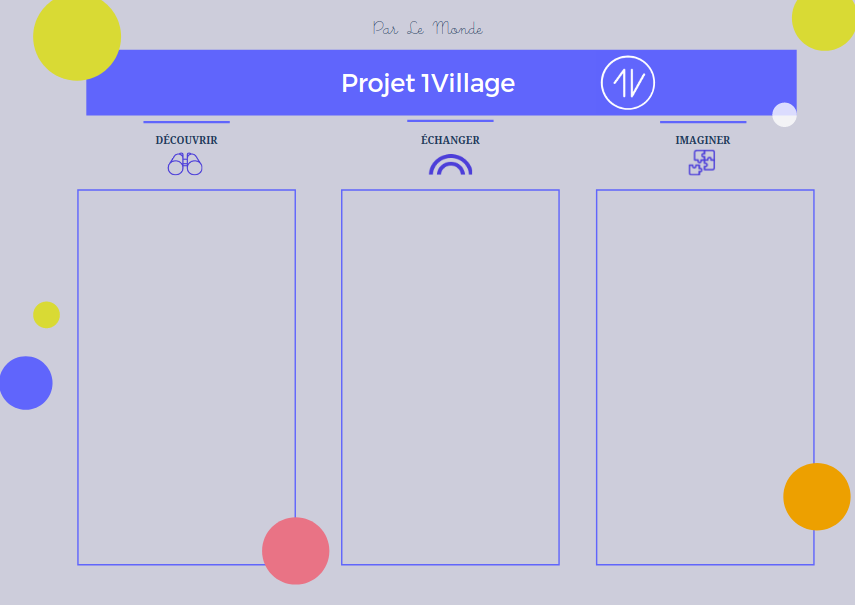Select the ÉCHANGER heading
The width and height of the screenshot is (855, 605).
click(x=450, y=140)
